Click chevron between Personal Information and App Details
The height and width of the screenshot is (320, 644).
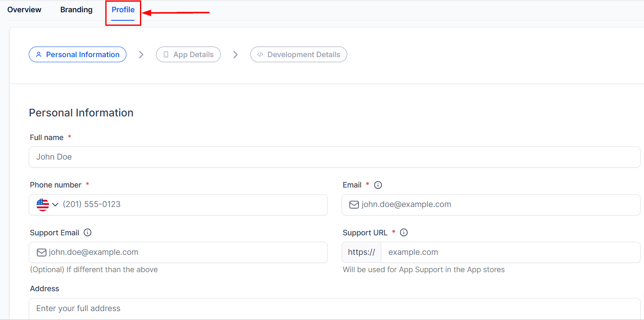coord(141,55)
